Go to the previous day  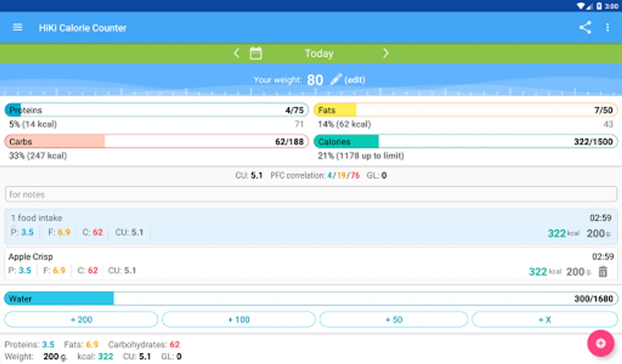[x=236, y=53]
